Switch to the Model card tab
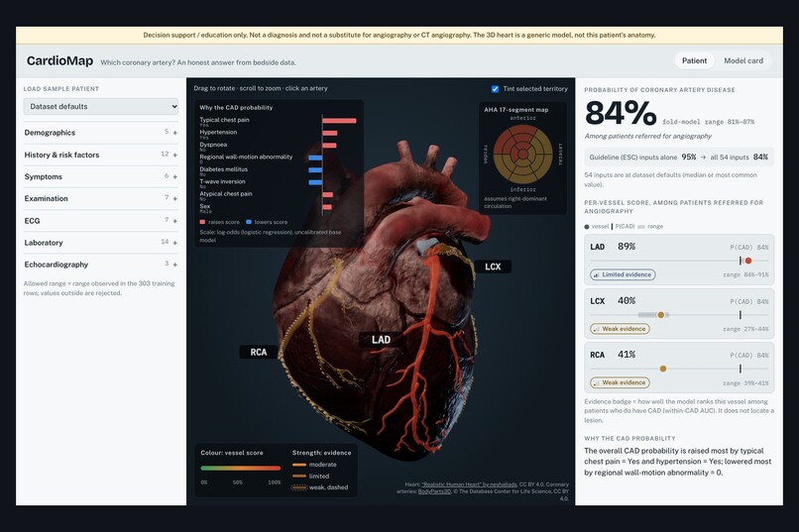 click(x=743, y=60)
